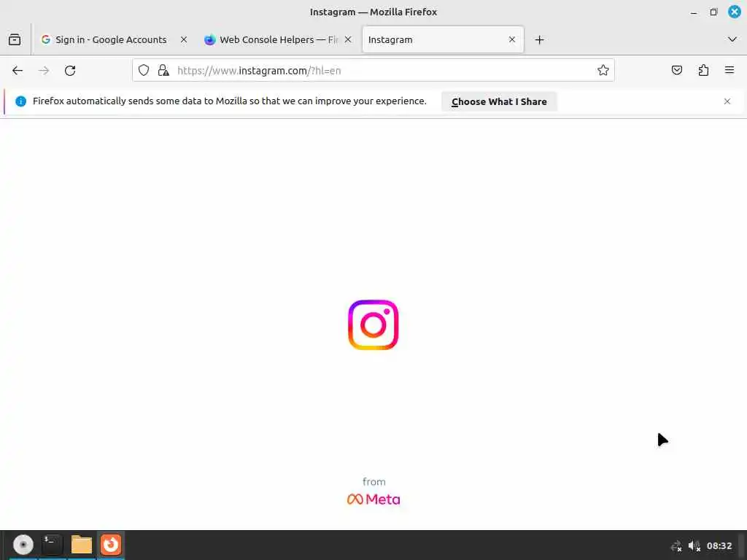Close the Instagram tab
This screenshot has width=747, height=560.
(x=512, y=39)
